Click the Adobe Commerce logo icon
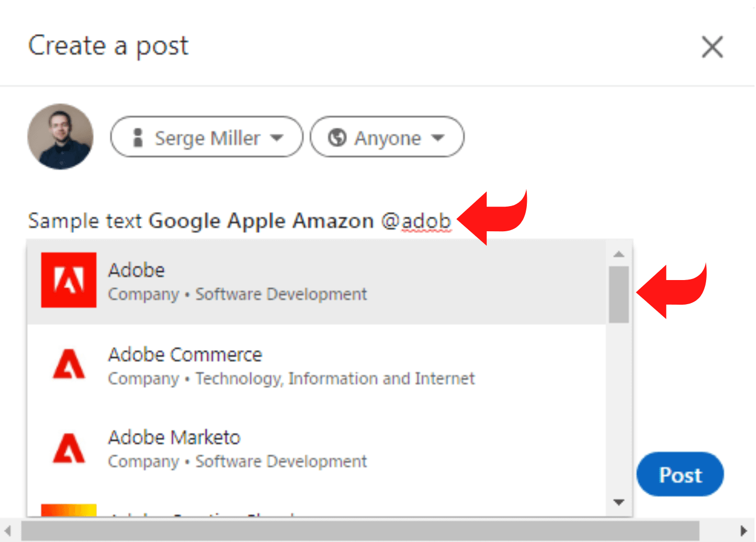Viewport: 756px width, 542px height. [x=69, y=364]
